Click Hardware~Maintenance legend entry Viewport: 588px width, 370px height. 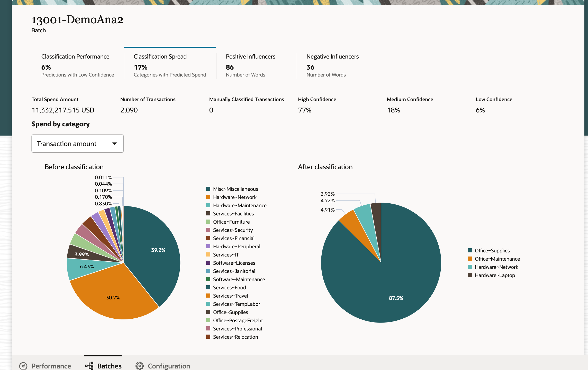[x=240, y=205]
